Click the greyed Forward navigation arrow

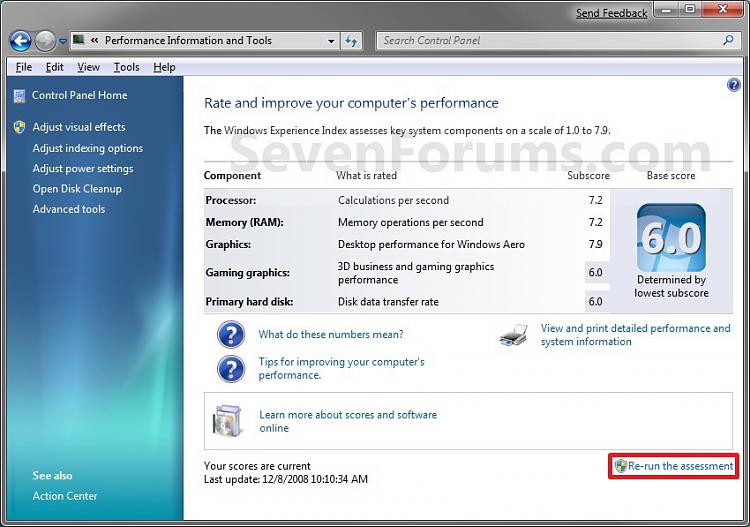[45, 41]
